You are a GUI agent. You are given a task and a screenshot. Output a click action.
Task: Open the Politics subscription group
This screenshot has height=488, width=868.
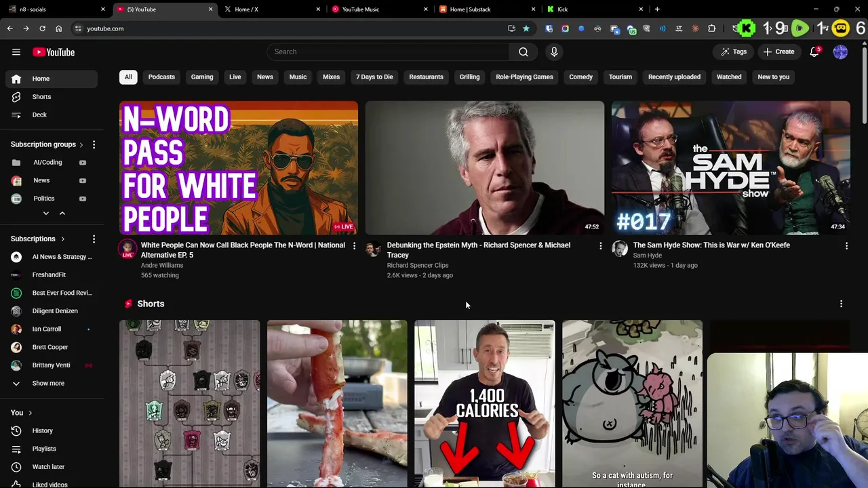pyautogui.click(x=43, y=199)
